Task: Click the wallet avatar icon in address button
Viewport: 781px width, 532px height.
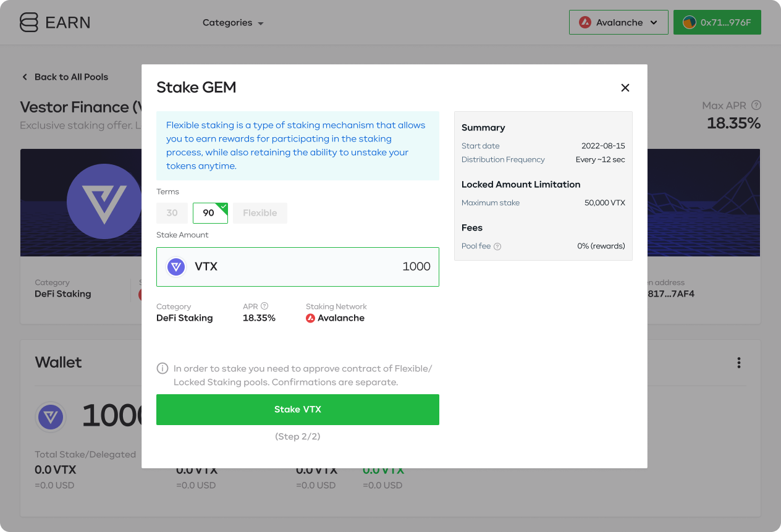Action: pyautogui.click(x=689, y=22)
